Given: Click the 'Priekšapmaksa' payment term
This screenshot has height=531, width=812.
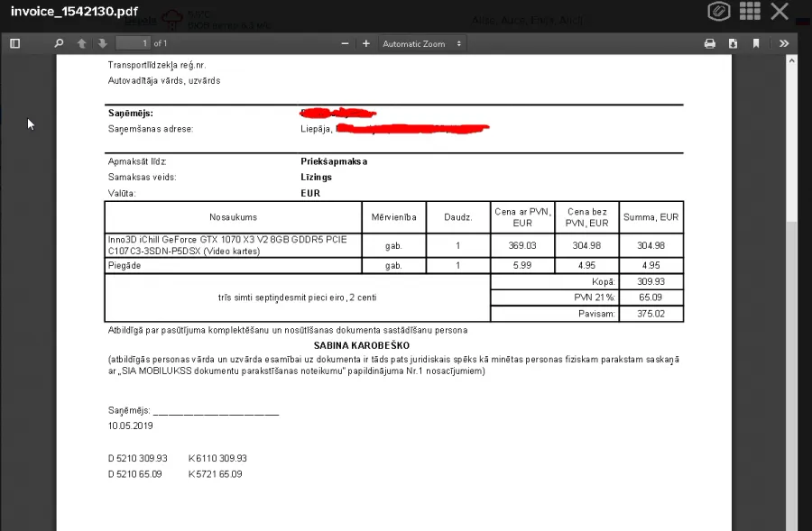Looking at the screenshot, I should point(334,161).
